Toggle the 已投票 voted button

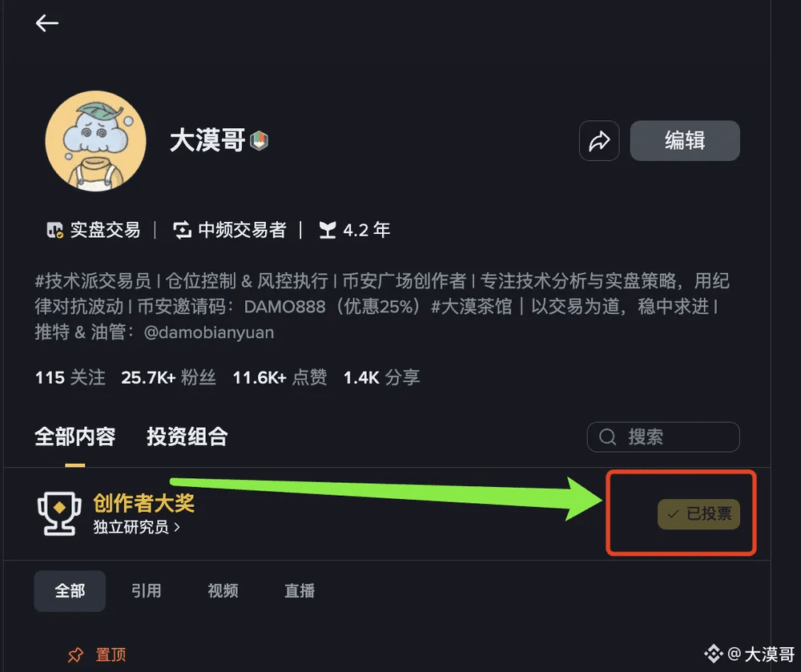coord(698,513)
